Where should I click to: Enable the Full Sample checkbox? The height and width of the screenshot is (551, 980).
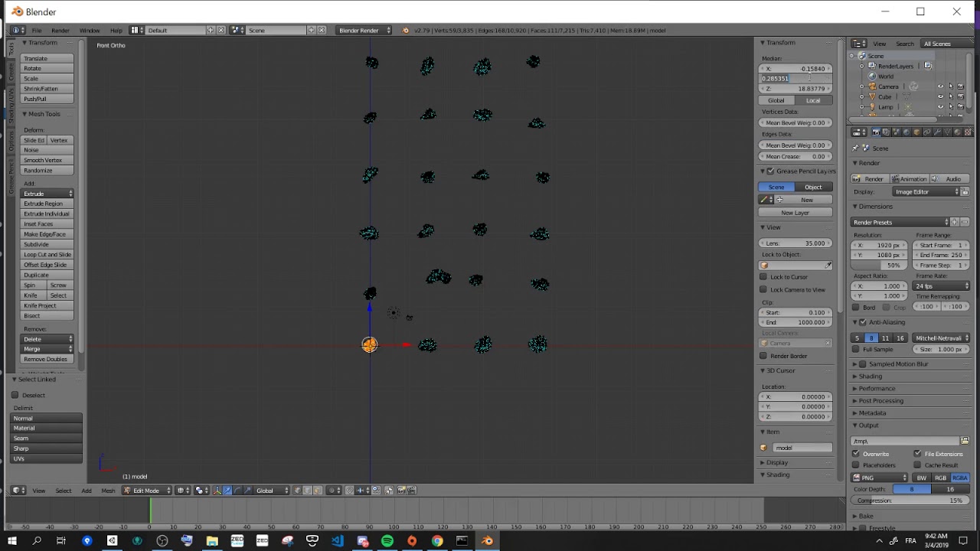(x=856, y=349)
